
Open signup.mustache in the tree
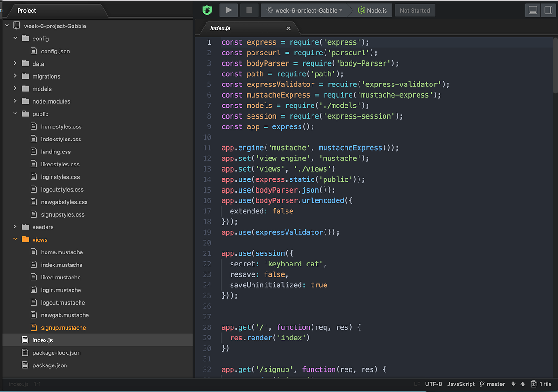[63, 328]
